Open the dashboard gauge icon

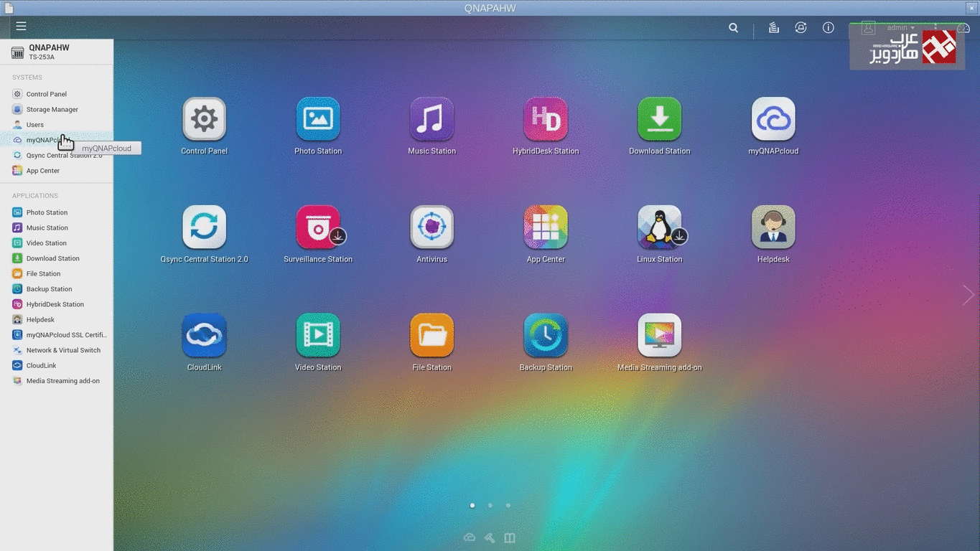click(963, 28)
